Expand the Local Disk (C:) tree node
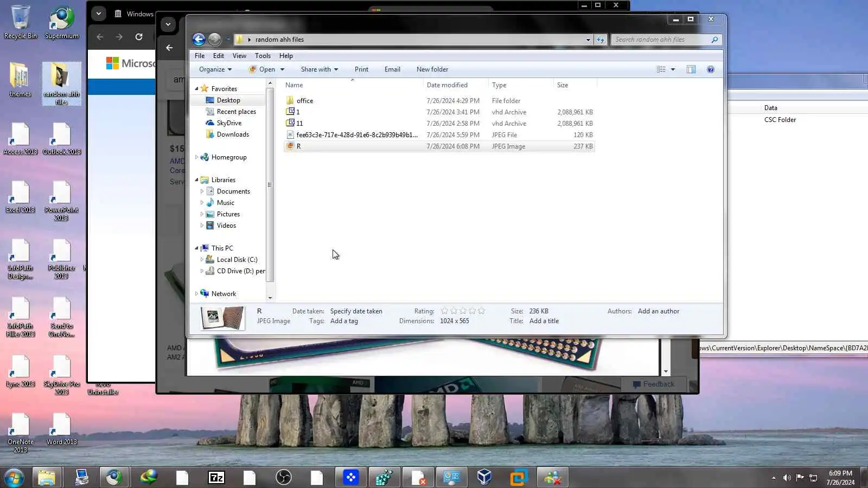868x488 pixels. coord(202,260)
